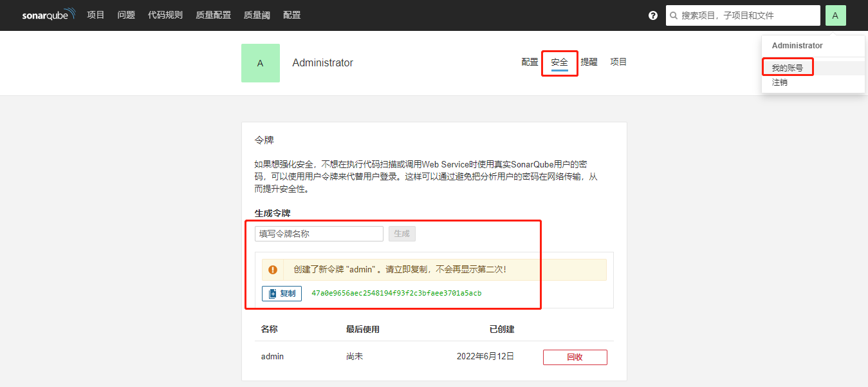The height and width of the screenshot is (387, 868).
Task: Open the green 'A' user avatar menu
Action: pyautogui.click(x=835, y=15)
